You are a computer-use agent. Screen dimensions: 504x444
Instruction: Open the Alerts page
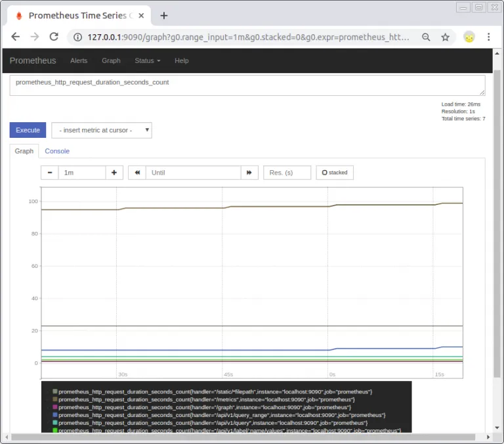click(79, 60)
